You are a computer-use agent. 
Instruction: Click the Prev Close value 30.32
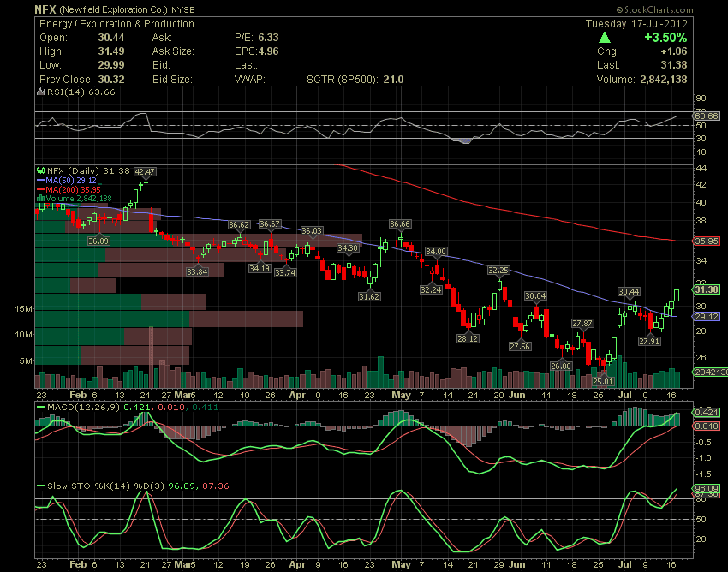tap(111, 80)
